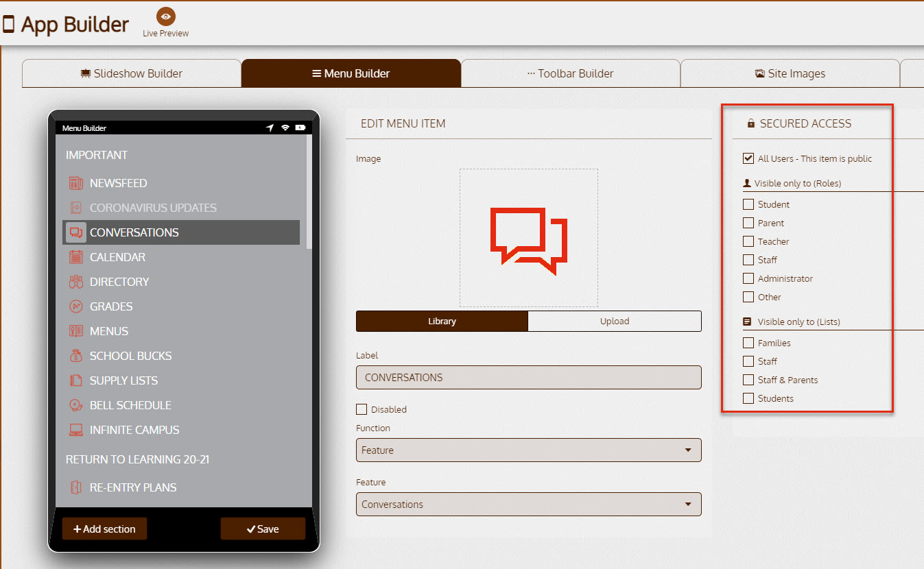Select INFINITE CAMPUS menu item
The height and width of the screenshot is (569, 924).
pos(181,430)
